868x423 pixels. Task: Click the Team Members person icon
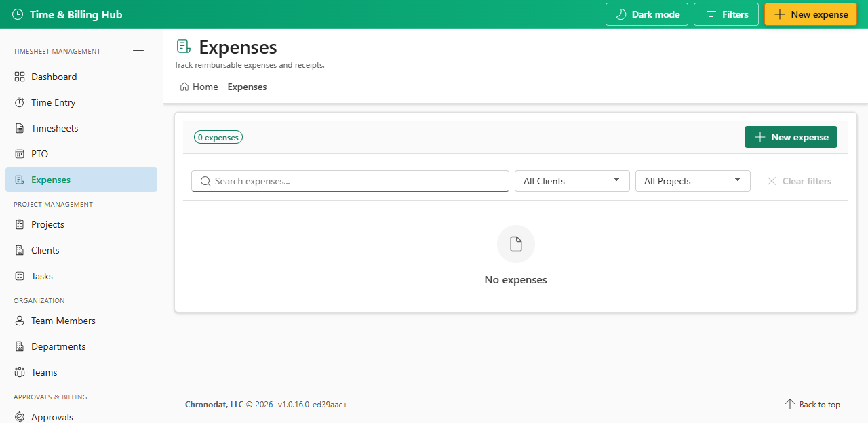[20, 321]
